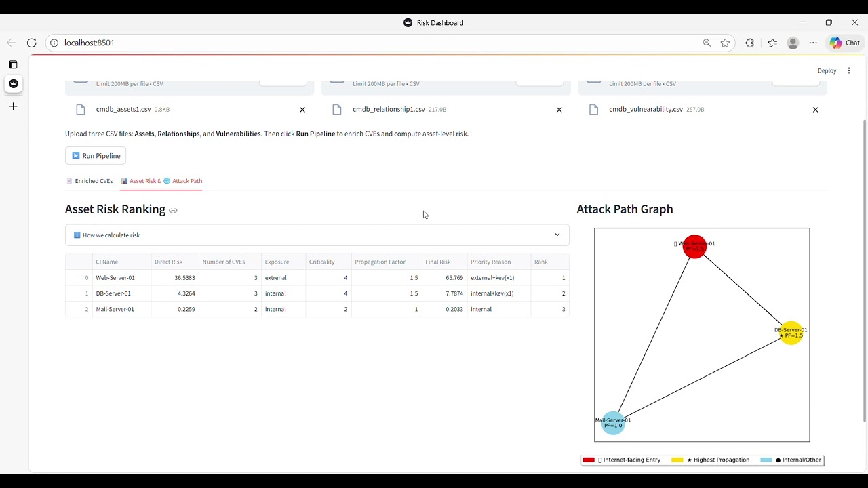Click the Final Risk value 0.2033
Viewport: 868px width, 488px height.
tap(444, 309)
